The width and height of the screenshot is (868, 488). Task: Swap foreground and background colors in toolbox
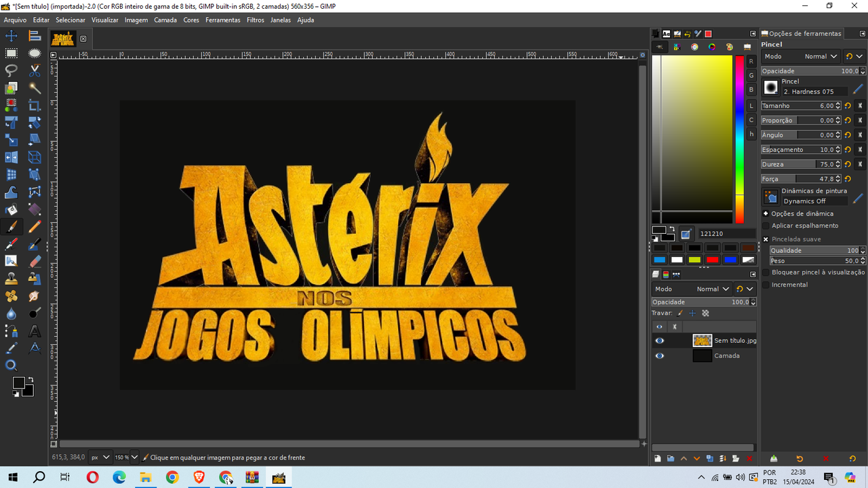click(29, 379)
